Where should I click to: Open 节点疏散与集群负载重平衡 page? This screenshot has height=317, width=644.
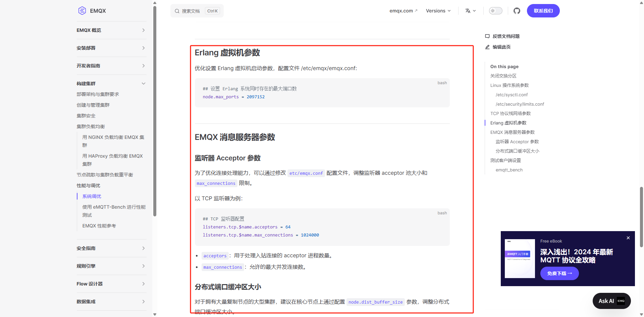coord(105,175)
